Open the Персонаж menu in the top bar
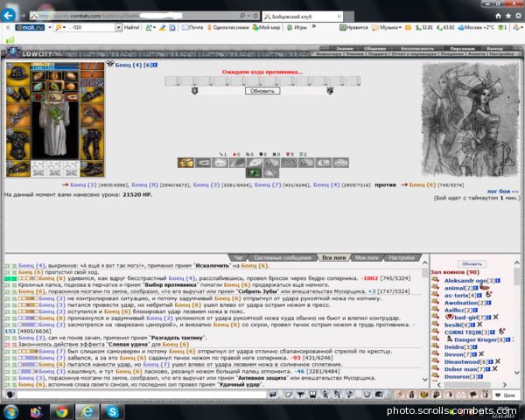The width and height of the screenshot is (525, 420). [x=462, y=49]
